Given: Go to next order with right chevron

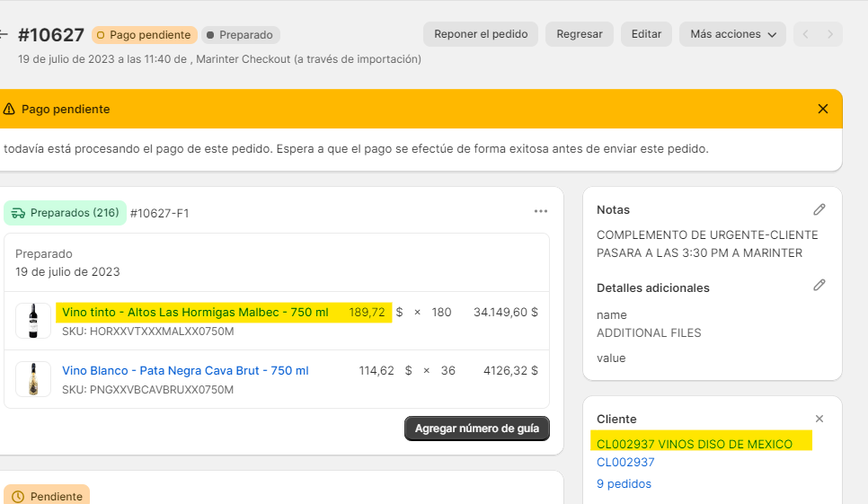Looking at the screenshot, I should point(830,34).
